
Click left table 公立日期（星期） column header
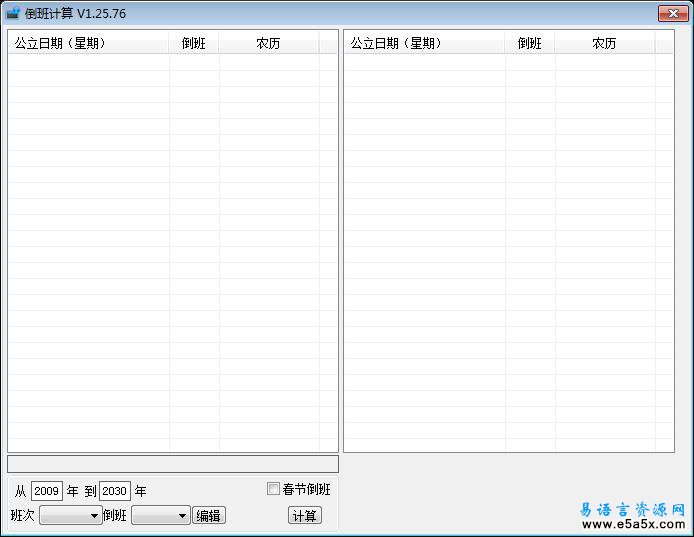click(x=89, y=43)
